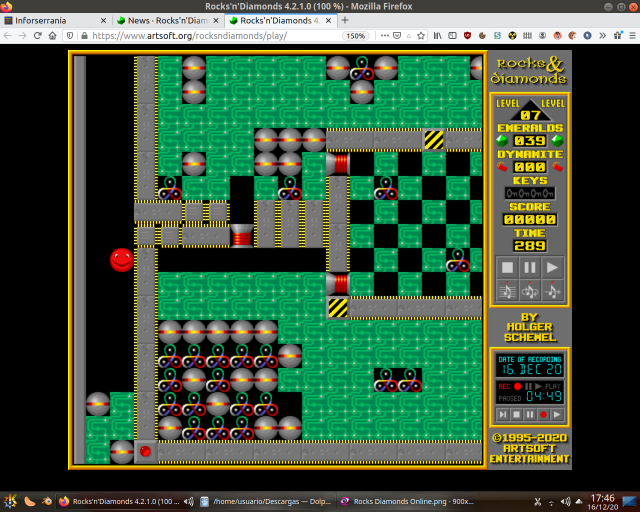Open system tray volume control
Screen dimensions: 640x512
(x=565, y=502)
